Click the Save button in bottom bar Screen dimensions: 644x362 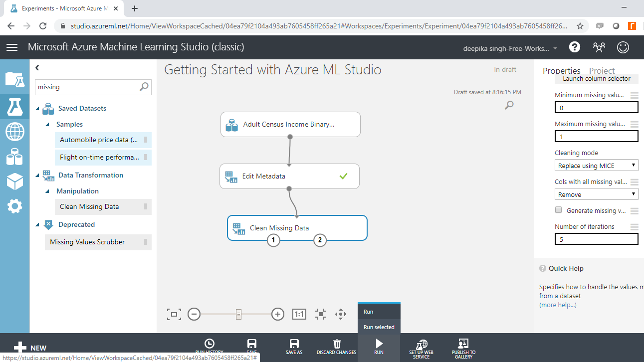point(251,347)
